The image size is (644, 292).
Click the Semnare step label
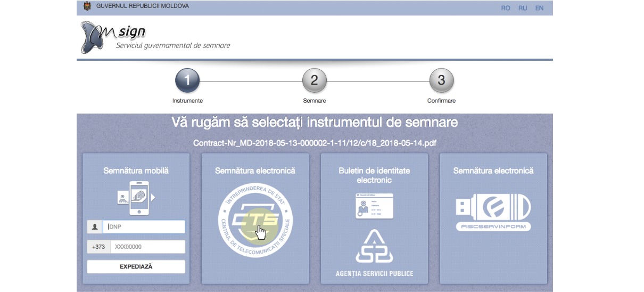[x=314, y=100]
